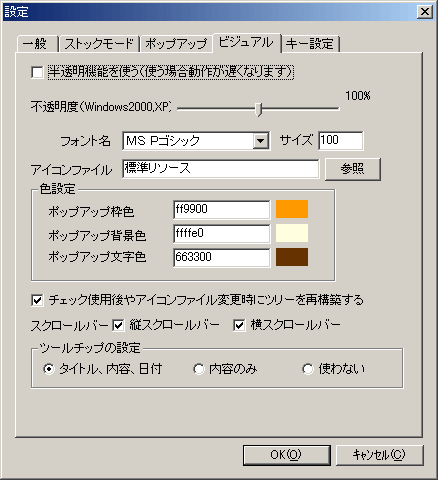This screenshot has width=438, height=480.
Task: Expand the フォント名 dropdown arrow
Action: point(261,141)
